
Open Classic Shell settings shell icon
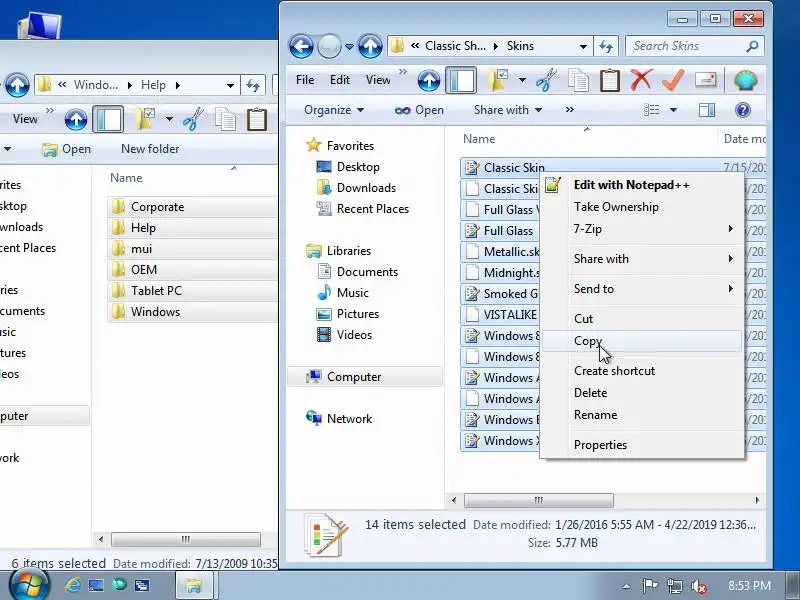tap(745, 80)
